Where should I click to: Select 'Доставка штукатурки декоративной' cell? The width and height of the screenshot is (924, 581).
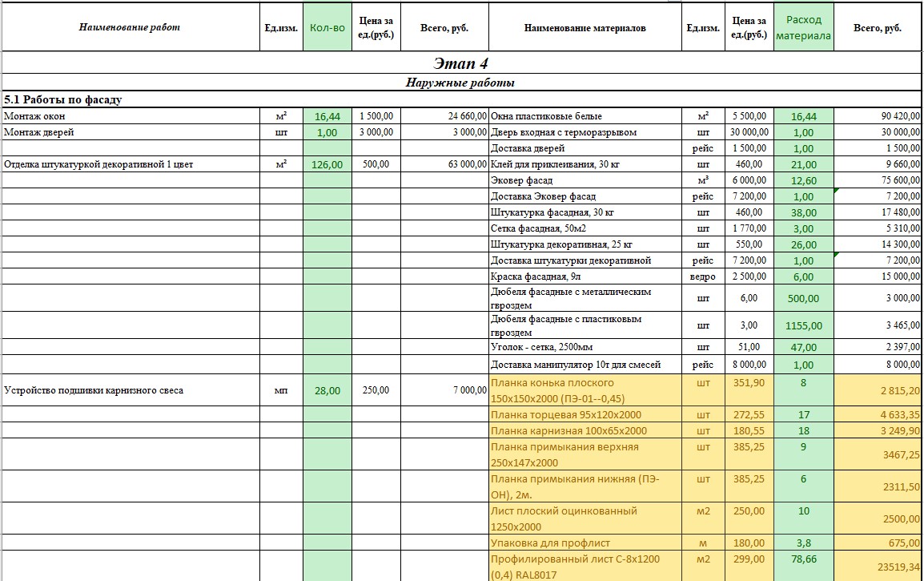(x=585, y=260)
